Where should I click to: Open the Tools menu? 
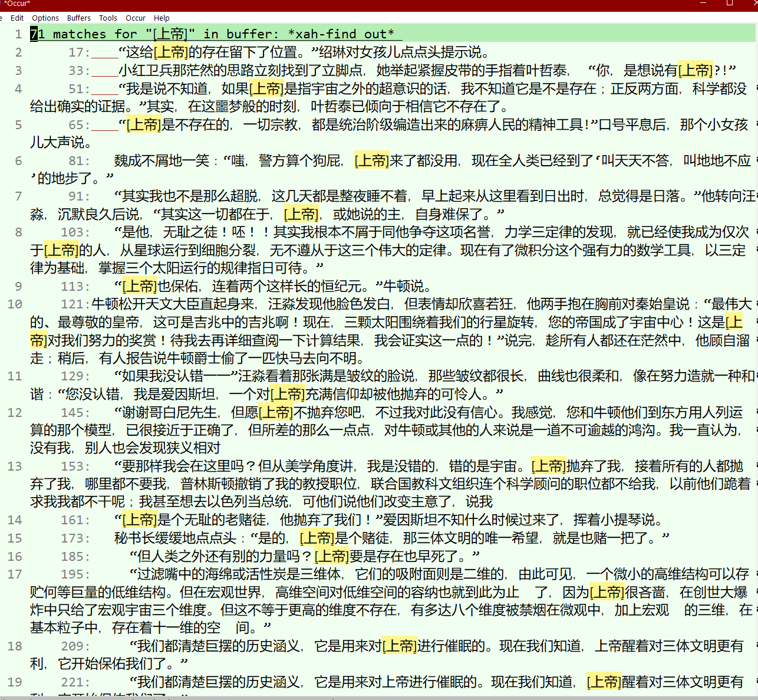pyautogui.click(x=108, y=18)
